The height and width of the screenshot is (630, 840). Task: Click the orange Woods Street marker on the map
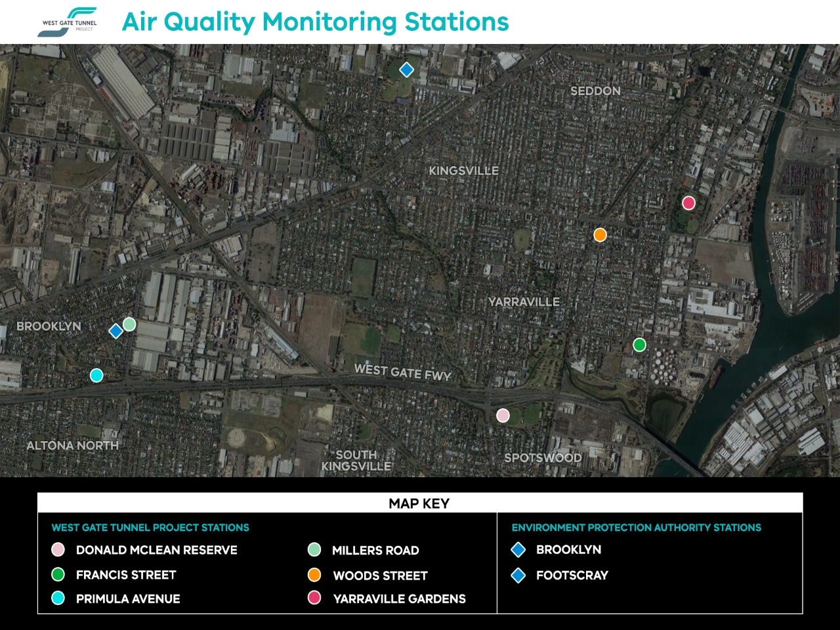(x=600, y=235)
